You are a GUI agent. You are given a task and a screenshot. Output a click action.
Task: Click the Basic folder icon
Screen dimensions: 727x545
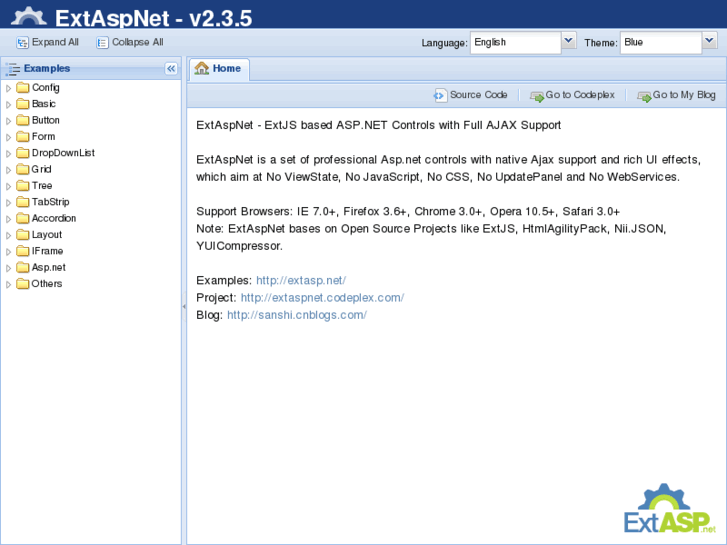[23, 104]
